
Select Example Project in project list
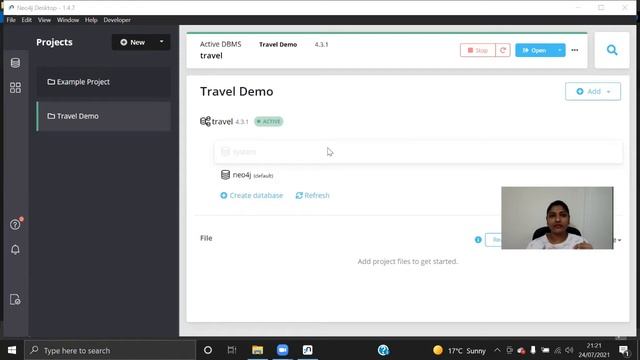[104, 82]
